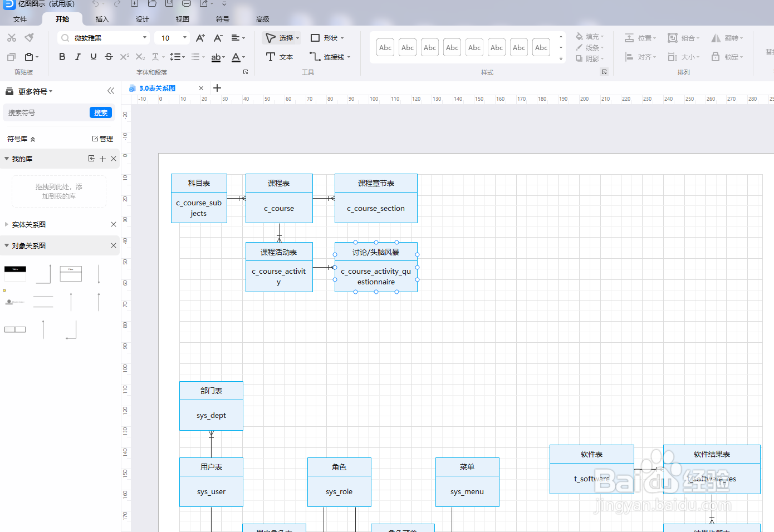Open the 阴影 shadow dropdown
The height and width of the screenshot is (532, 774).
coord(590,58)
